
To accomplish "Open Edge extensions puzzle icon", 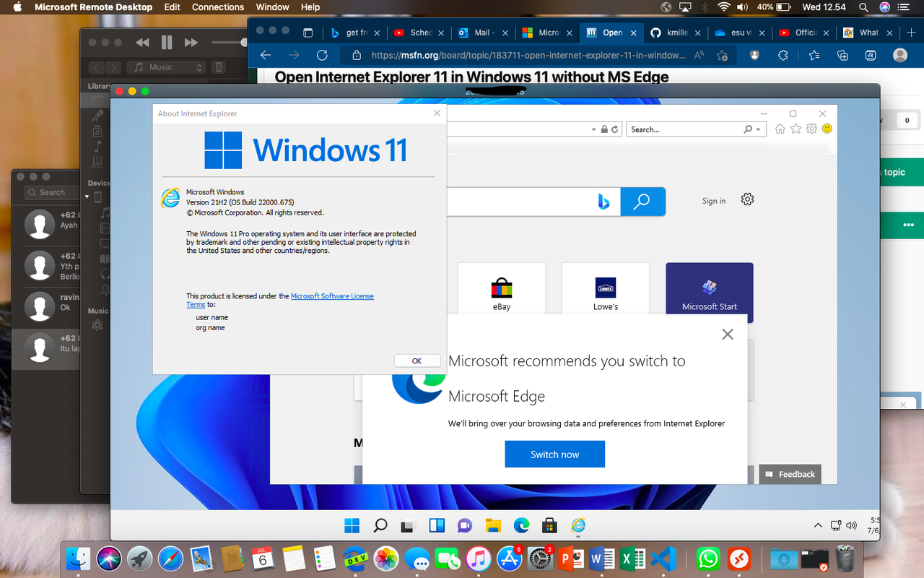I will pyautogui.click(x=783, y=55).
